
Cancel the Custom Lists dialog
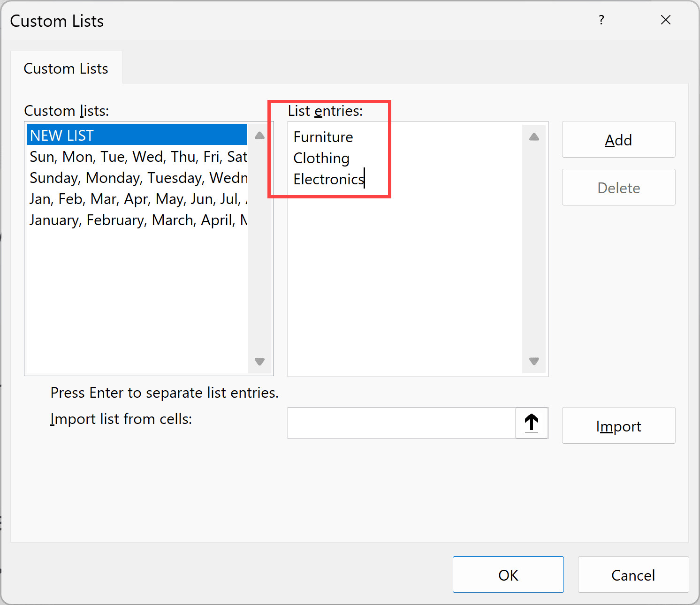633,575
